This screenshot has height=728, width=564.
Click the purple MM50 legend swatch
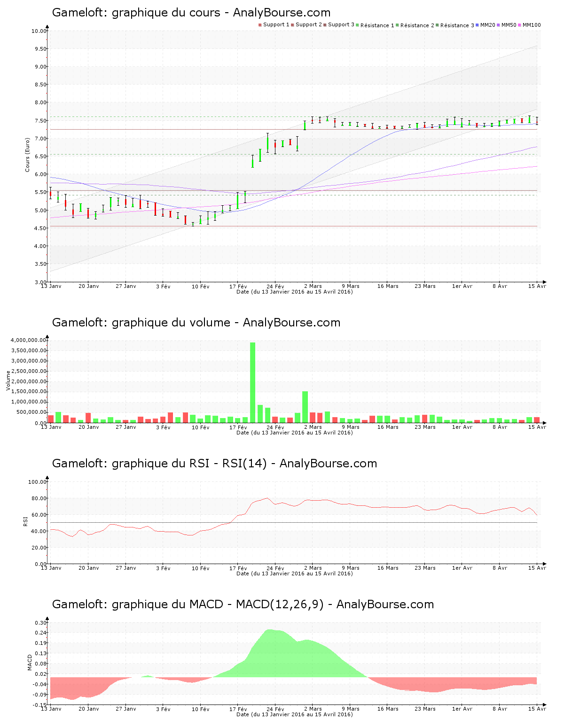coord(499,25)
